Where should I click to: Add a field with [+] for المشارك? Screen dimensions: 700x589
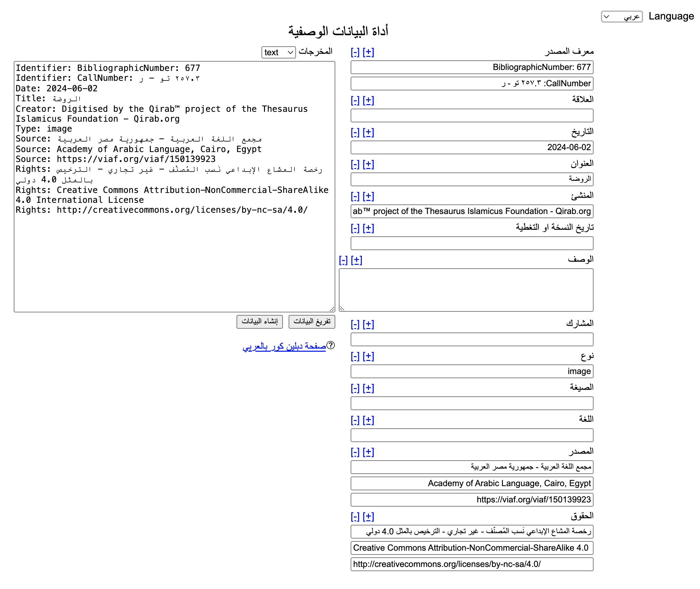tap(368, 325)
